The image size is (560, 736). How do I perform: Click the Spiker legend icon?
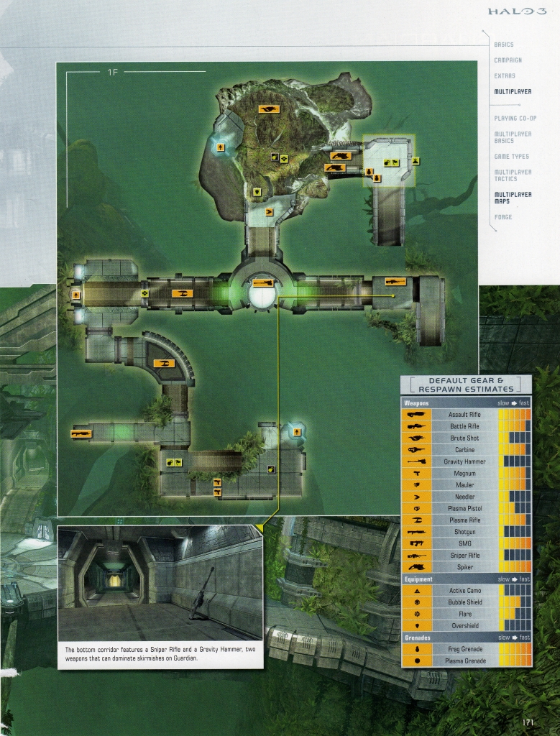(x=416, y=567)
